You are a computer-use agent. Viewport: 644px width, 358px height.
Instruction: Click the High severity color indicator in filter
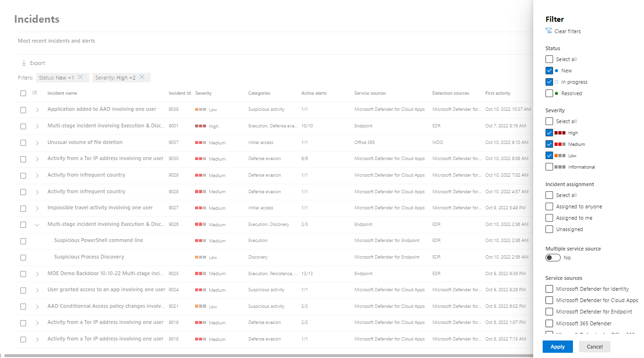(x=560, y=133)
